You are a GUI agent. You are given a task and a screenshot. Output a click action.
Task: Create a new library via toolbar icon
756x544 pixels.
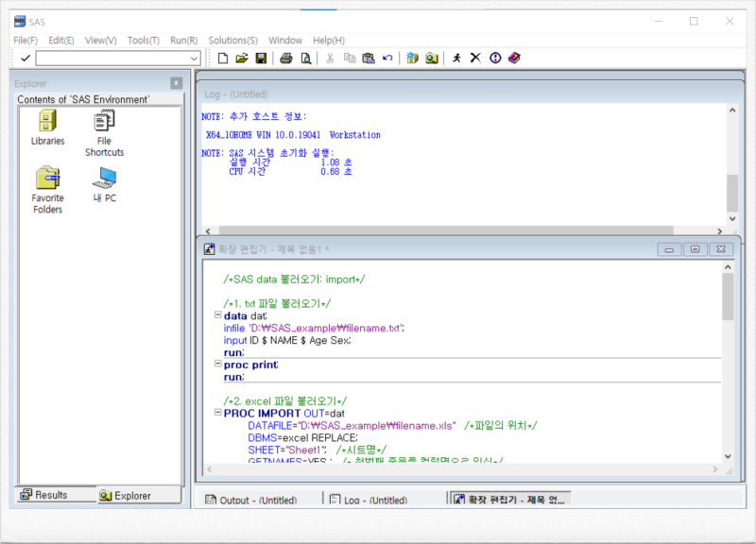click(x=410, y=58)
